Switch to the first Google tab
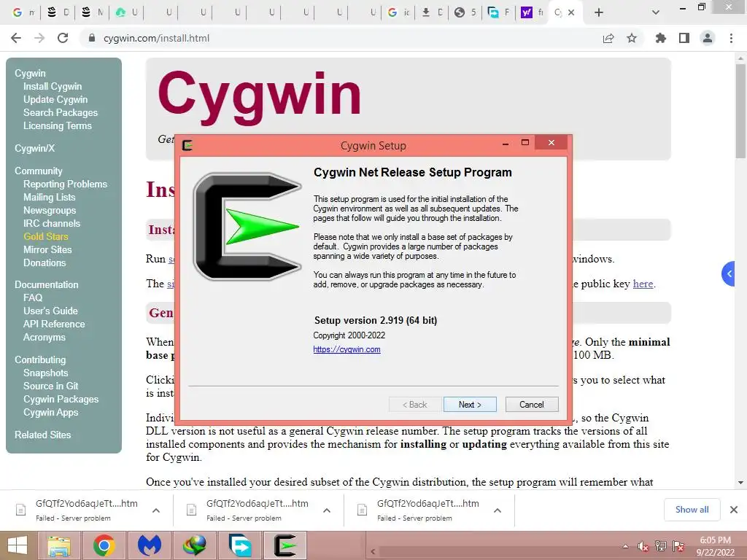This screenshot has height=560, width=747. coord(23,12)
